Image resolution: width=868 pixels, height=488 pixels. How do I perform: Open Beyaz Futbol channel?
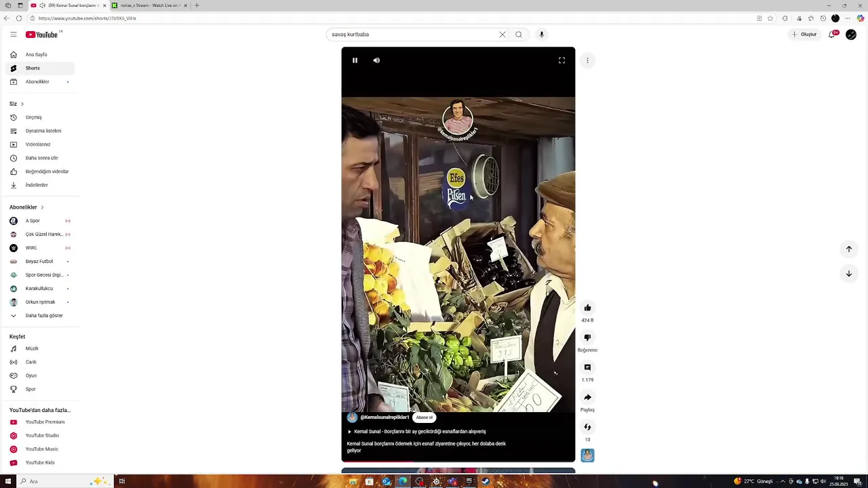[41, 262]
